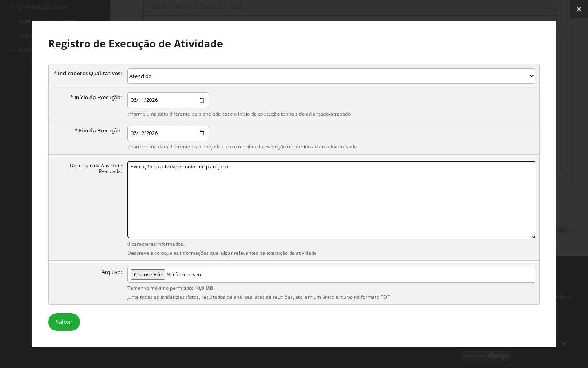
Task: Click the "Fim da Execução:" label
Action: 98,131
